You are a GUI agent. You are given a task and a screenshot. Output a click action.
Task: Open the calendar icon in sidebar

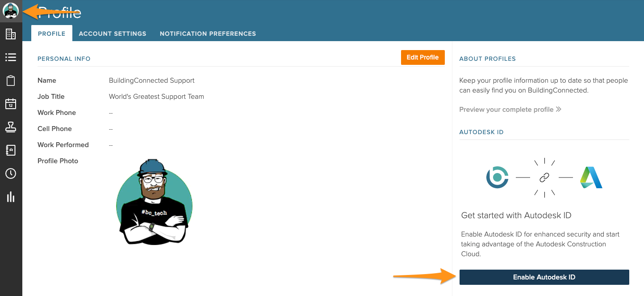click(11, 104)
